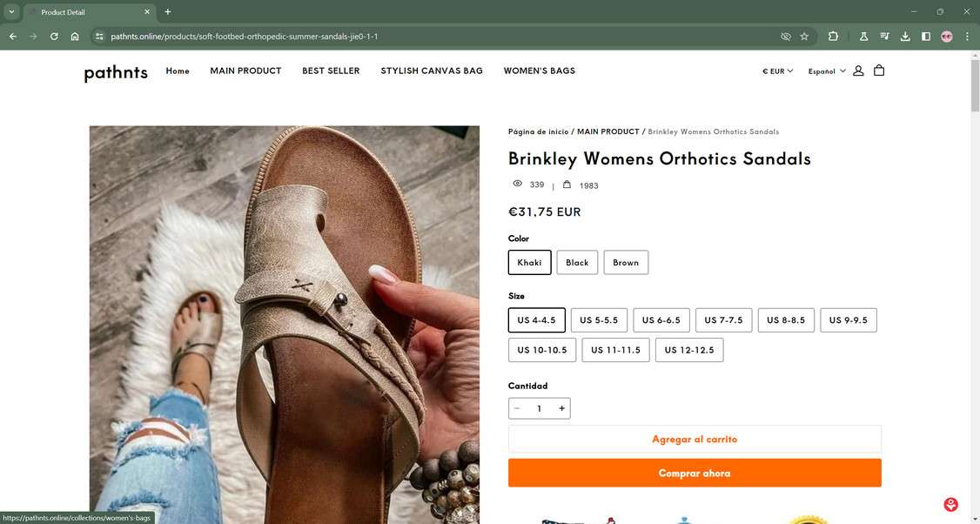Choose size US 7-7.5
Image resolution: width=980 pixels, height=524 pixels.
723,320
